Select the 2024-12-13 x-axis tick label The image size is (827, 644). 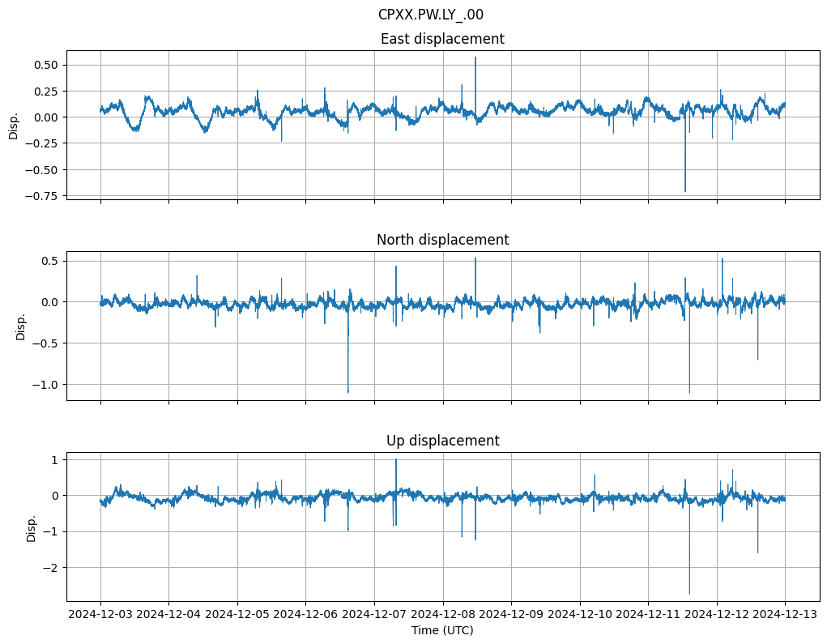785,614
